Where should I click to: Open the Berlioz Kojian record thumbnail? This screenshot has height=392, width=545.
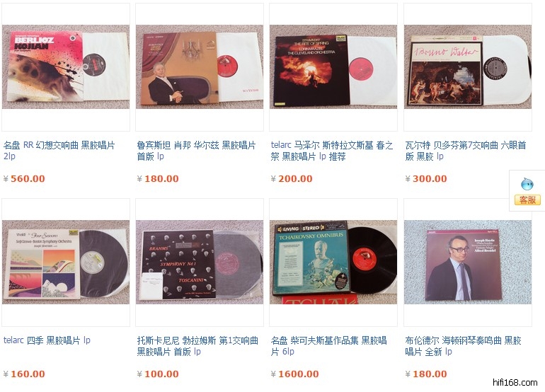(66, 67)
